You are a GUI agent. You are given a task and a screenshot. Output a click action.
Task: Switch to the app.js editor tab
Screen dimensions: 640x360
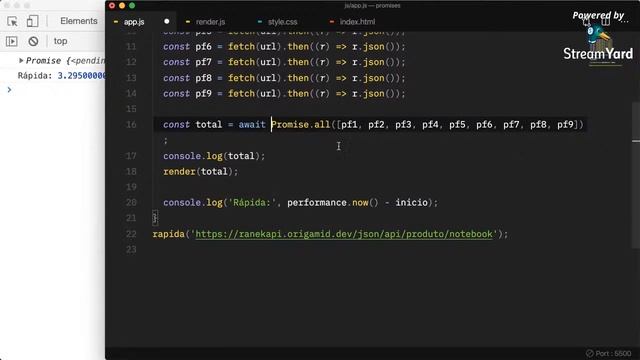point(134,22)
